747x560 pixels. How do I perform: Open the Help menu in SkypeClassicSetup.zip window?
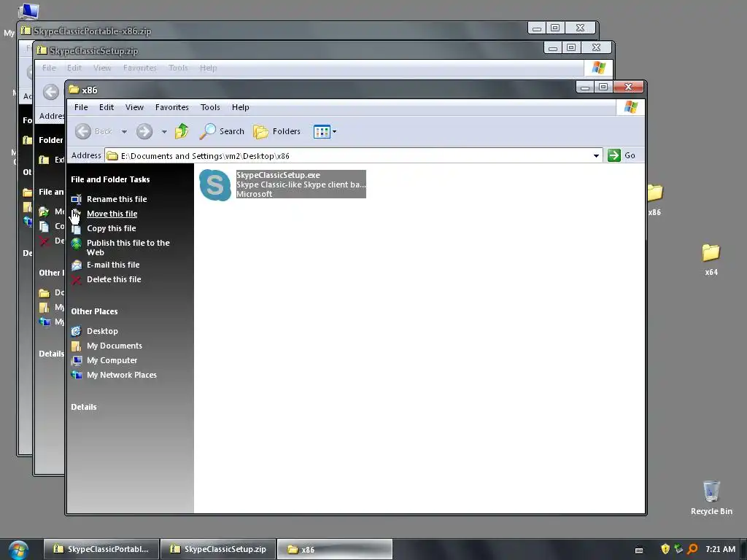pyautogui.click(x=208, y=68)
